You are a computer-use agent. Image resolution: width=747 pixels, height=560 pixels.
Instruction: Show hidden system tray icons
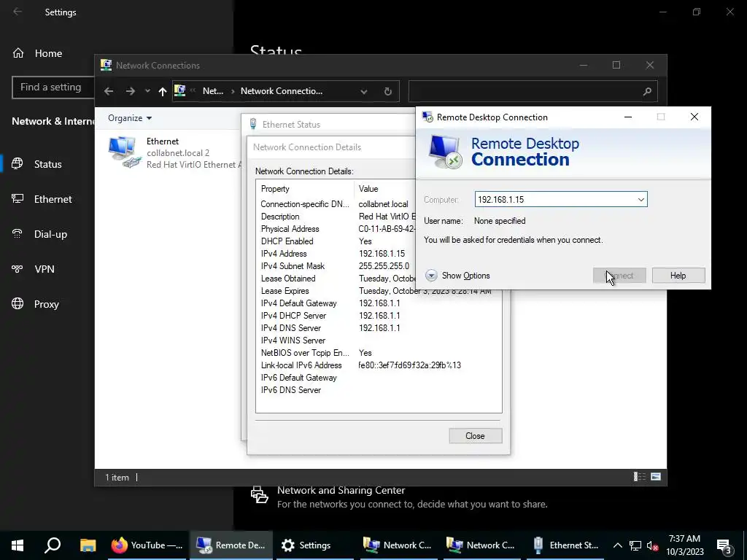[617, 545]
